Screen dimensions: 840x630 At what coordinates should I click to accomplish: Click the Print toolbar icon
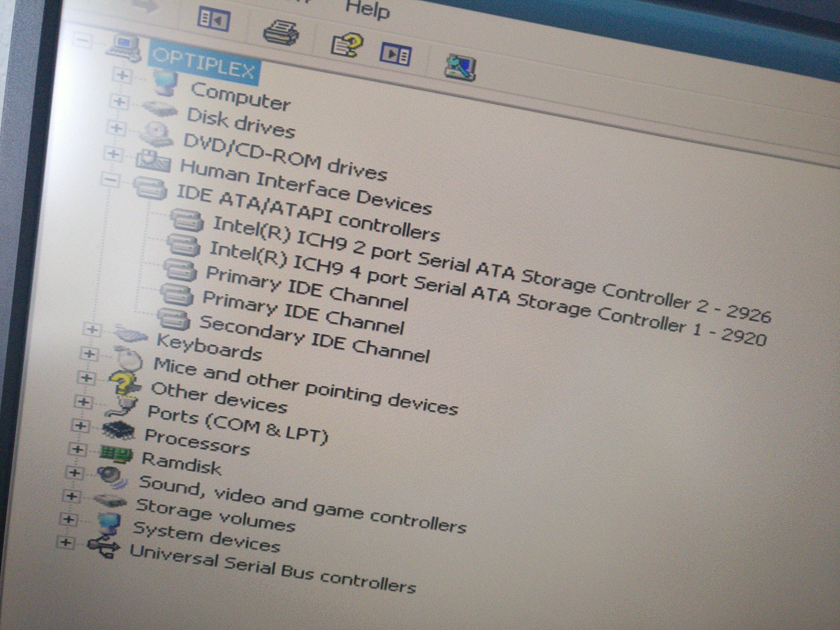coord(281,33)
